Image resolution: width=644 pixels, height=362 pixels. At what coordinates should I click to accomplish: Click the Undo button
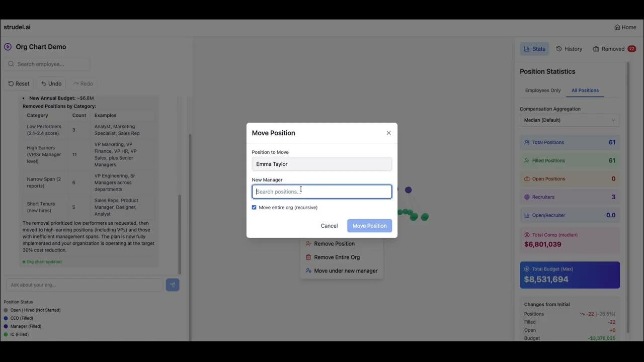[51, 84]
